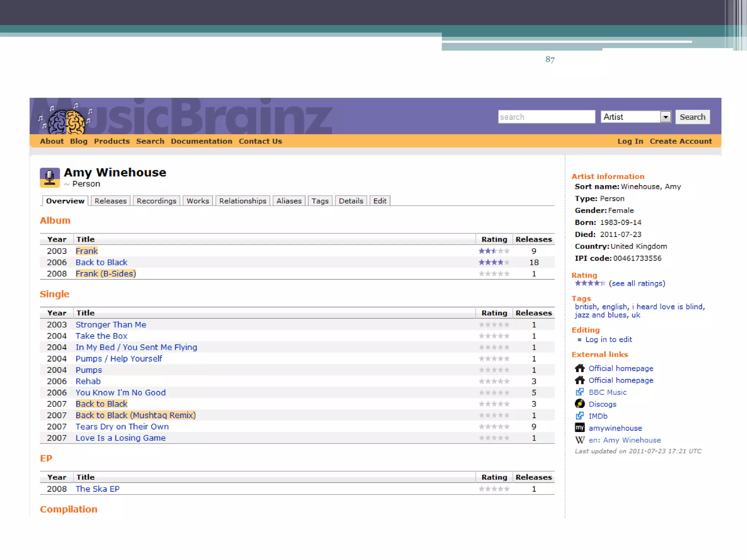Viewport: 747px width, 560px height.
Task: Click the MySpace amywinehouse icon
Action: tap(580, 428)
